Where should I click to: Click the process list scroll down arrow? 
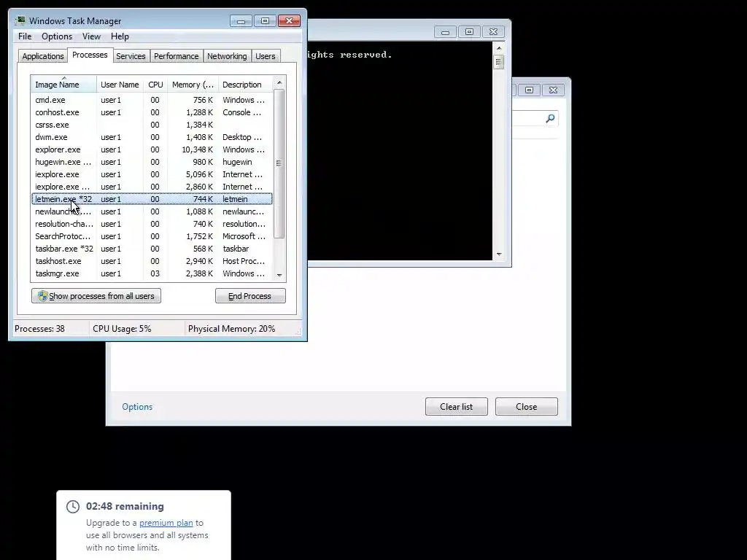[x=279, y=275]
